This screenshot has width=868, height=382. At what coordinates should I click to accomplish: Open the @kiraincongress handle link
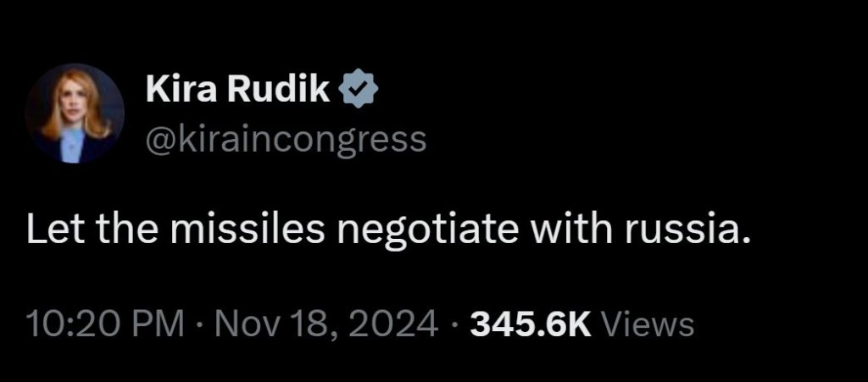[x=287, y=136]
